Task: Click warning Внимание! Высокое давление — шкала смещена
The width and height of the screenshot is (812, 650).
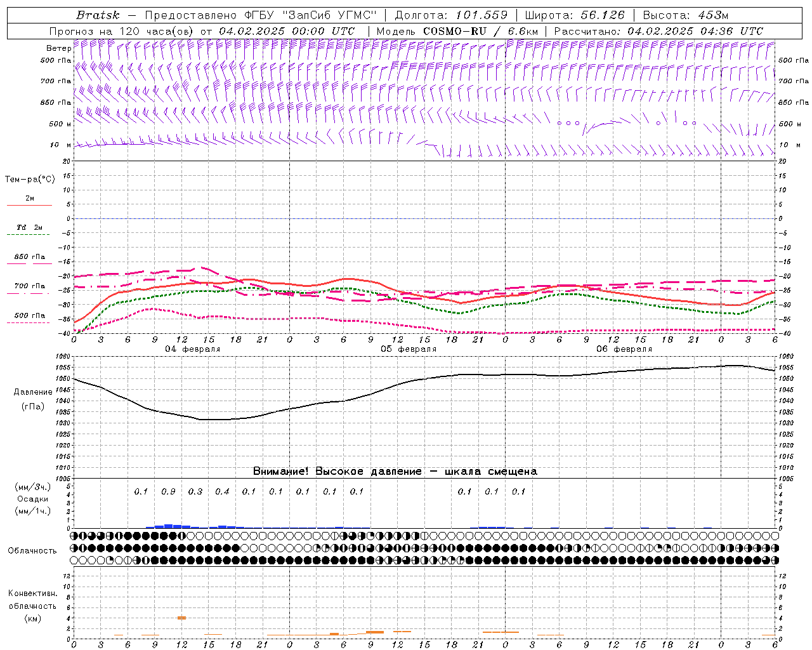Action: click(x=395, y=471)
